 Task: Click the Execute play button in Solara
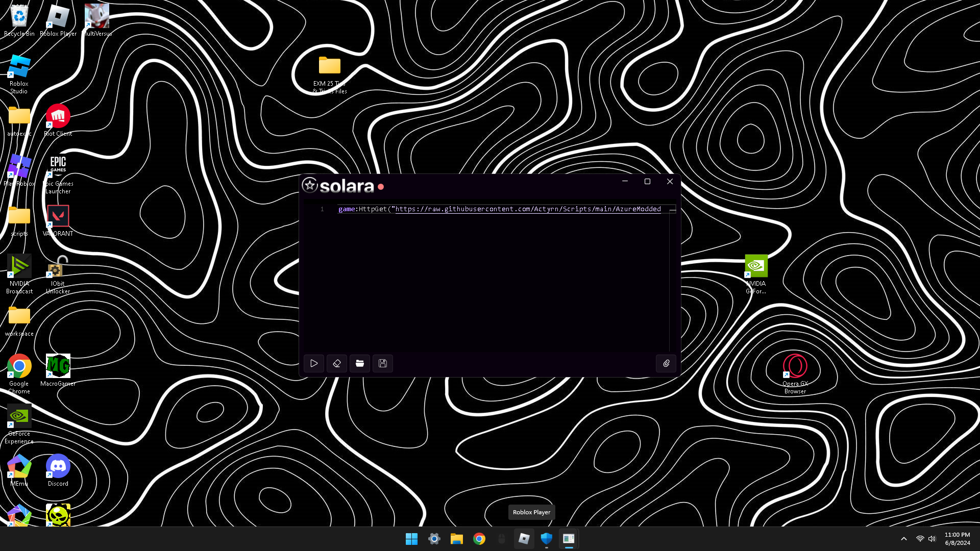point(314,363)
